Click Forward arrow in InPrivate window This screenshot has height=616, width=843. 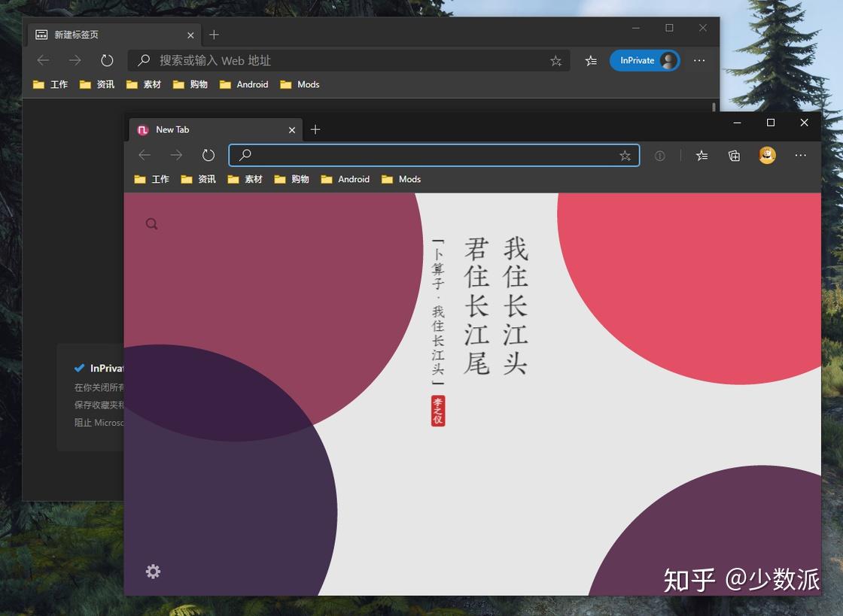pos(75,60)
